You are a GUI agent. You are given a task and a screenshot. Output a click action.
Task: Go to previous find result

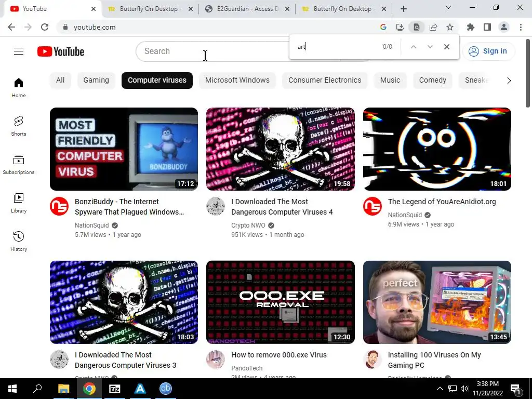413,47
